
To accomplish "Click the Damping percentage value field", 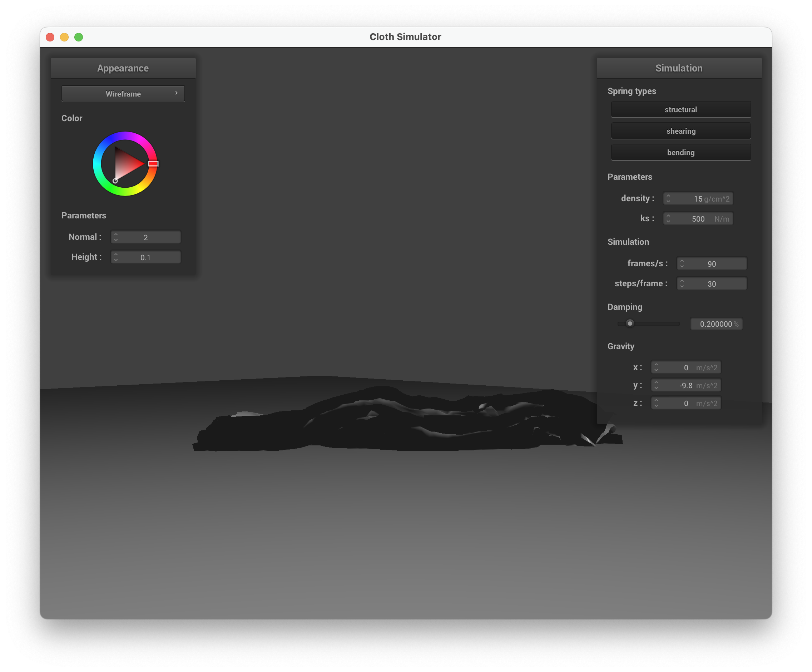I will pyautogui.click(x=716, y=324).
